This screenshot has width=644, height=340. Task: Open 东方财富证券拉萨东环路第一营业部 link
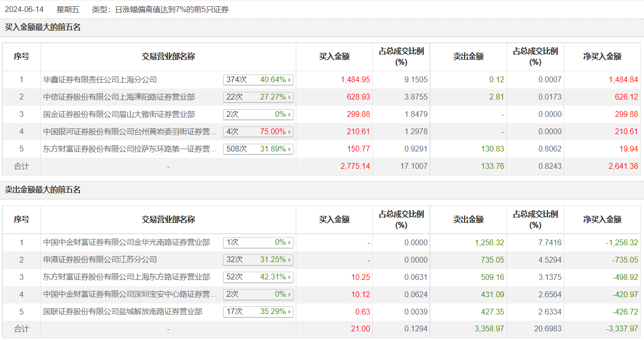[x=130, y=149]
